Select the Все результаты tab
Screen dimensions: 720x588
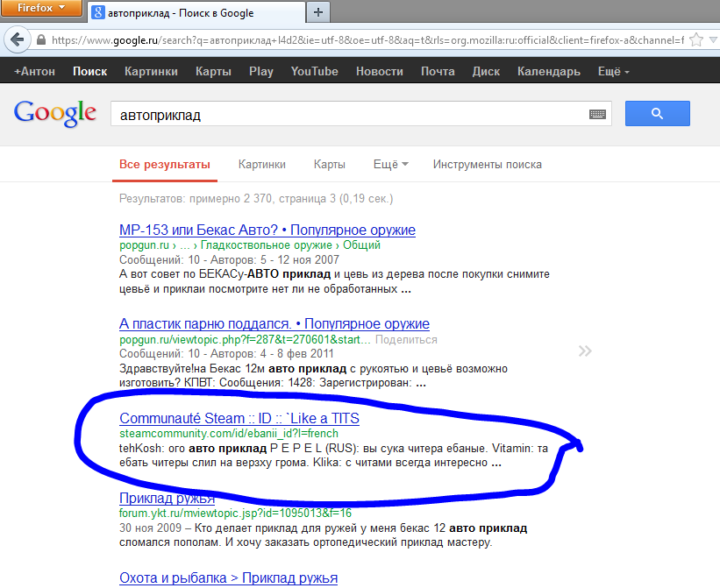pos(165,164)
